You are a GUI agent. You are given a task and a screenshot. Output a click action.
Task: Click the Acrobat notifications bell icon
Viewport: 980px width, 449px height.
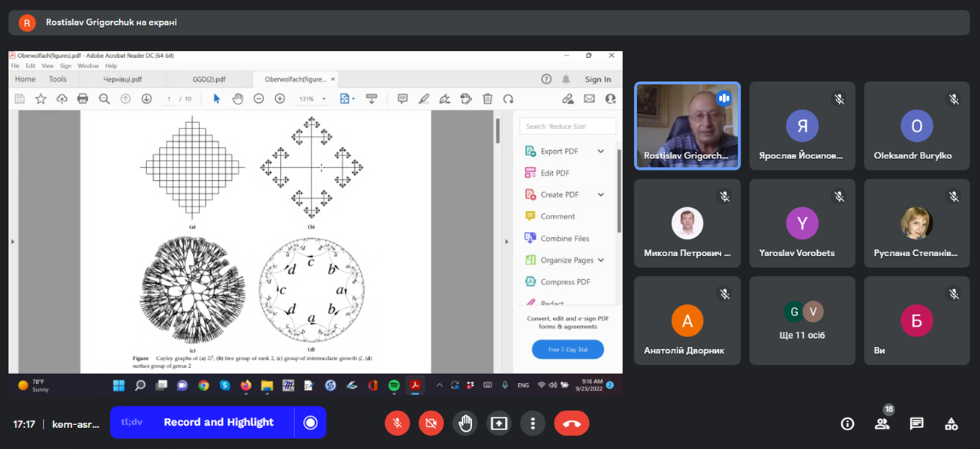(x=567, y=79)
